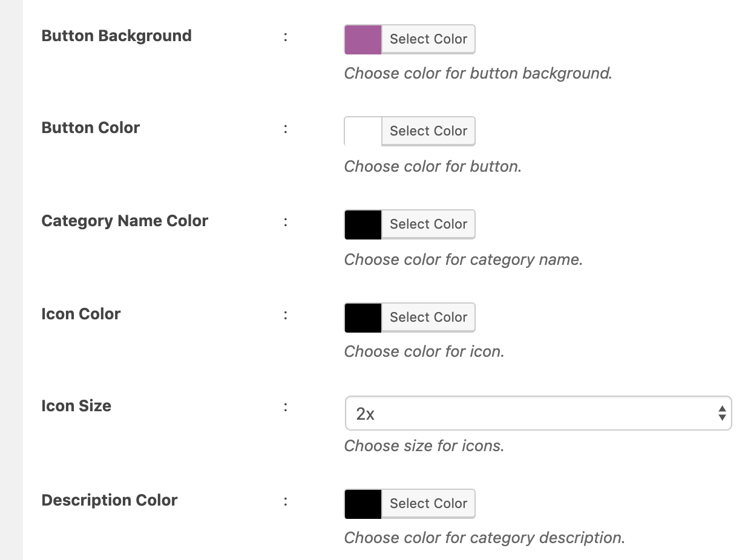Click the Button Color label

coord(91,128)
